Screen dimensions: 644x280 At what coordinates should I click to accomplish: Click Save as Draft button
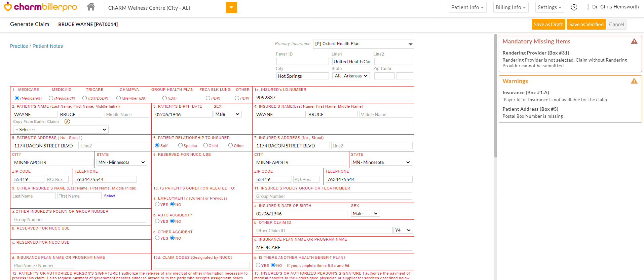548,24
